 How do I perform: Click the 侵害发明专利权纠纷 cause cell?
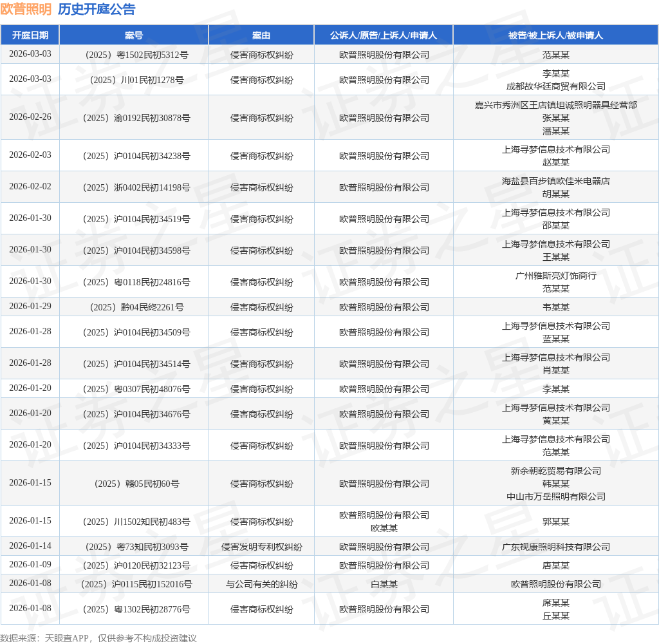pyautogui.click(x=261, y=546)
